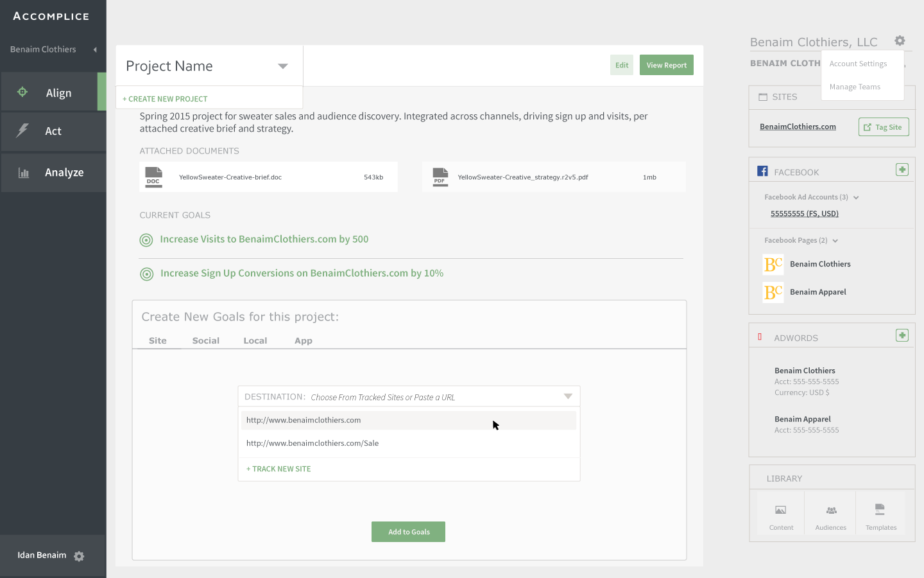Click the Act lightning bolt icon

[22, 130]
